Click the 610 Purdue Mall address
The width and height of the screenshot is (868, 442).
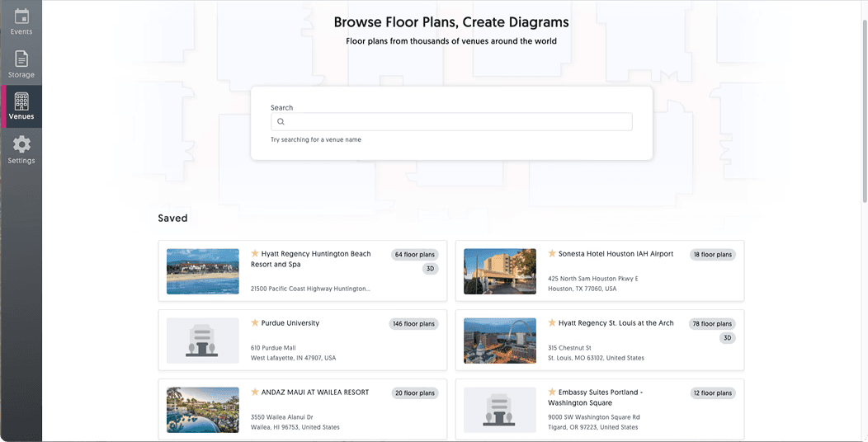(294, 353)
